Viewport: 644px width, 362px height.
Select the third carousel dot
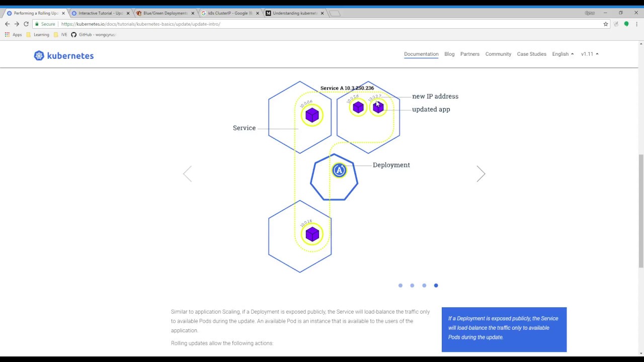click(x=424, y=286)
